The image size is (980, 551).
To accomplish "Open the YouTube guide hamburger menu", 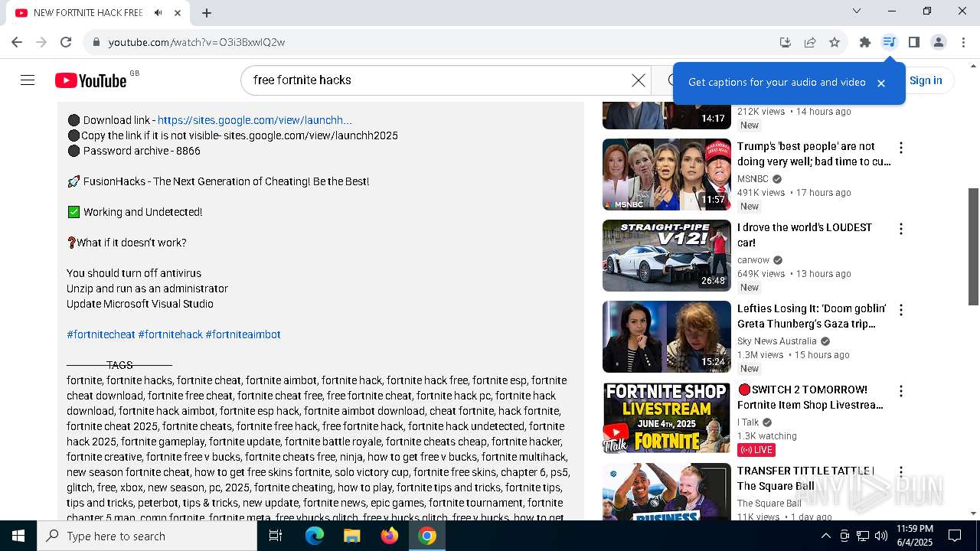I will pos(28,80).
